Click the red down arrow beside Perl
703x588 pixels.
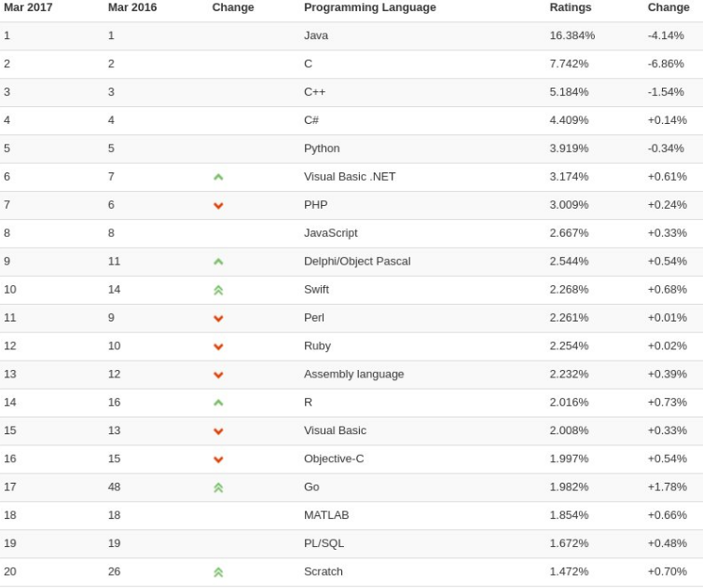pyautogui.click(x=218, y=318)
